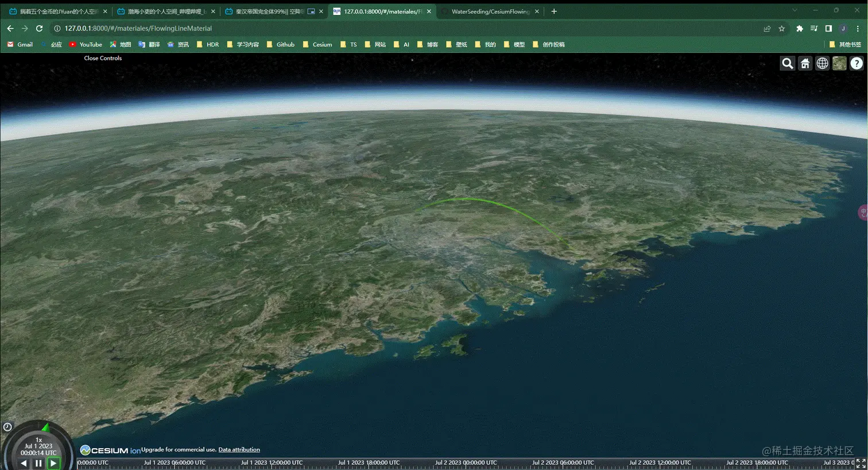Expand the 学习内容 bookmark folder
868x470 pixels.
click(x=242, y=44)
